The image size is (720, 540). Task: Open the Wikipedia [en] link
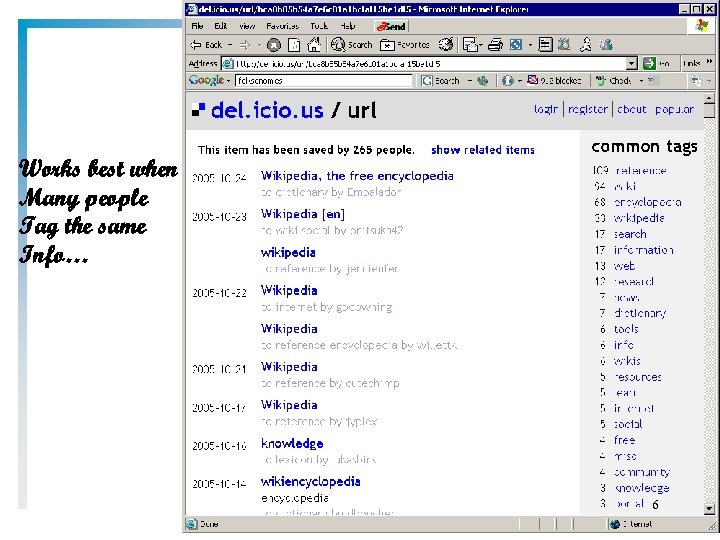click(x=303, y=214)
